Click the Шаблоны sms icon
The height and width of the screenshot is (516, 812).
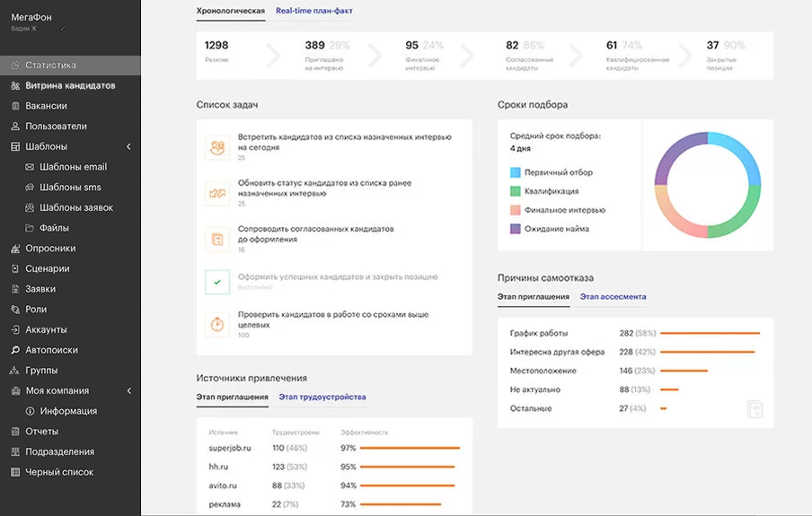30,187
